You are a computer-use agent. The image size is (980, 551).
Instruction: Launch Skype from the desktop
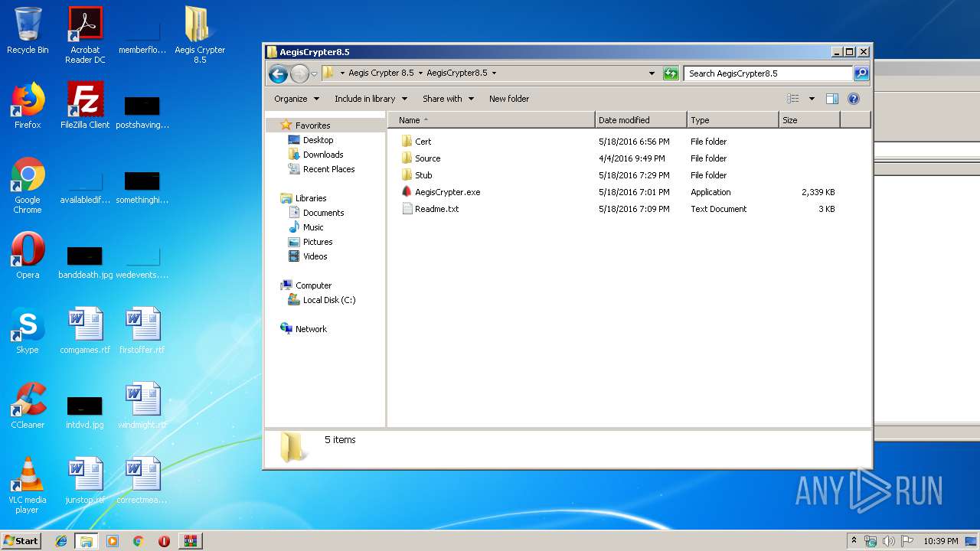click(x=28, y=331)
